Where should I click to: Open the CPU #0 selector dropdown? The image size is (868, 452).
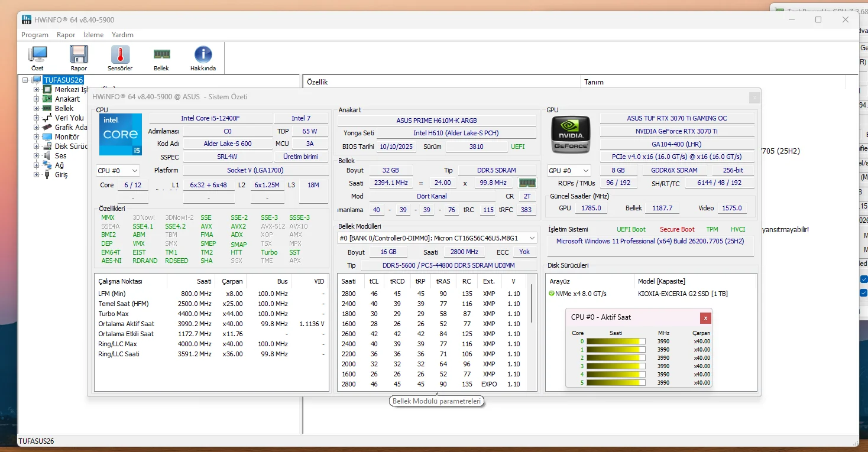pyautogui.click(x=118, y=171)
